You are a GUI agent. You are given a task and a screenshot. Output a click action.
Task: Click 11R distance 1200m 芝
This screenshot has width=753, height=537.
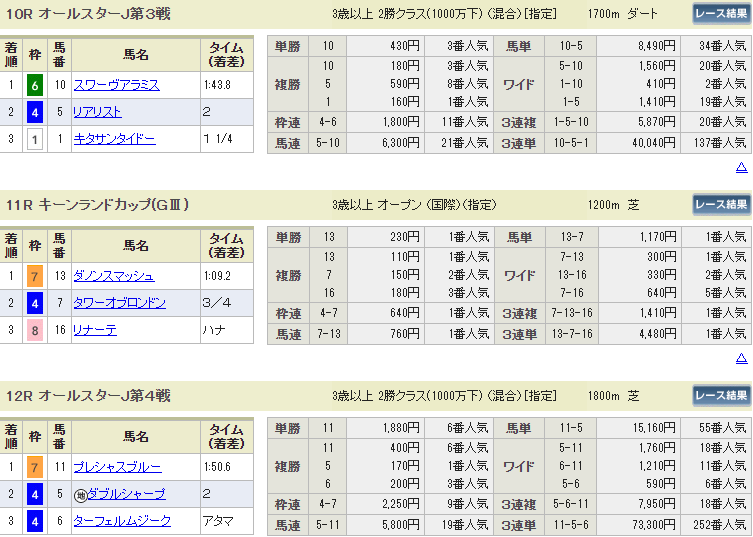coord(613,205)
